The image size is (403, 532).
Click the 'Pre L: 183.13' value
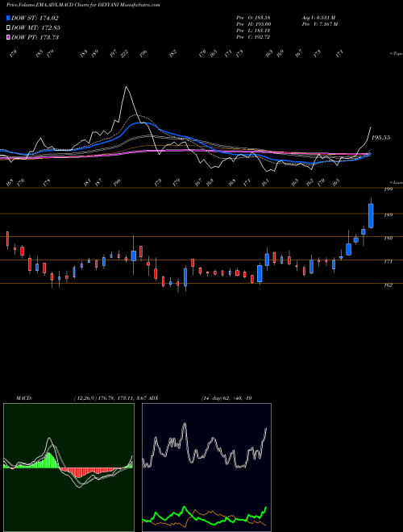tap(253, 30)
